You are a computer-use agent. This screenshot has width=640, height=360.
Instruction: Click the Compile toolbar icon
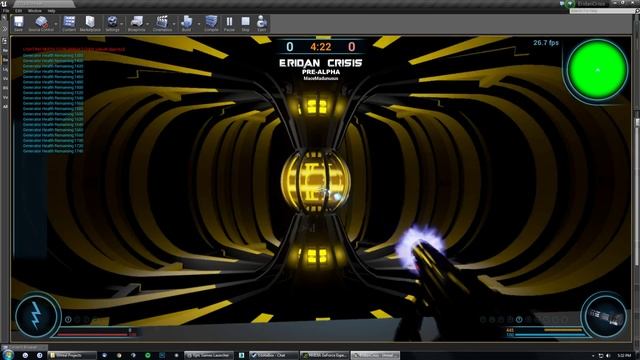click(211, 23)
